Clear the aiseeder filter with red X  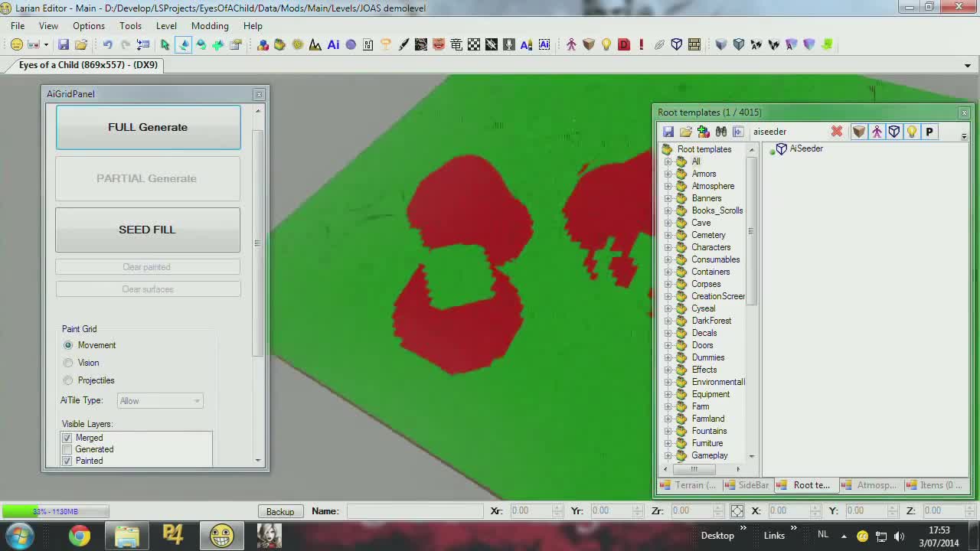click(x=837, y=132)
